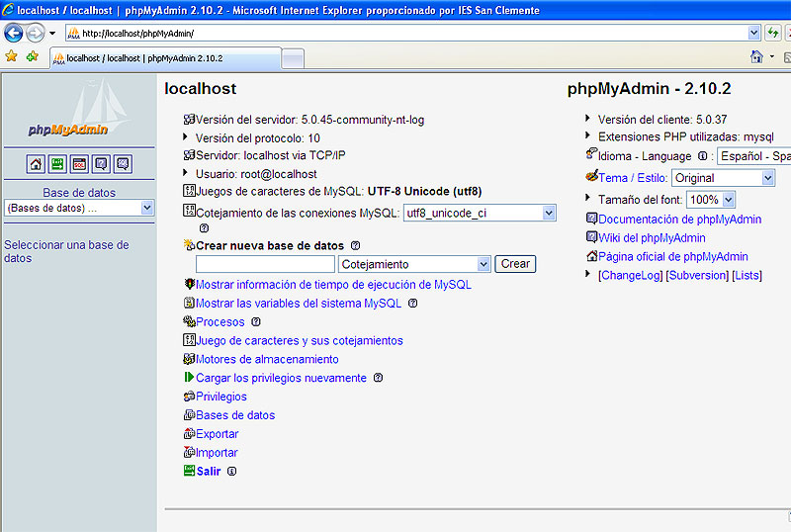
Task: Open the 100% font size dropdown
Action: click(711, 200)
